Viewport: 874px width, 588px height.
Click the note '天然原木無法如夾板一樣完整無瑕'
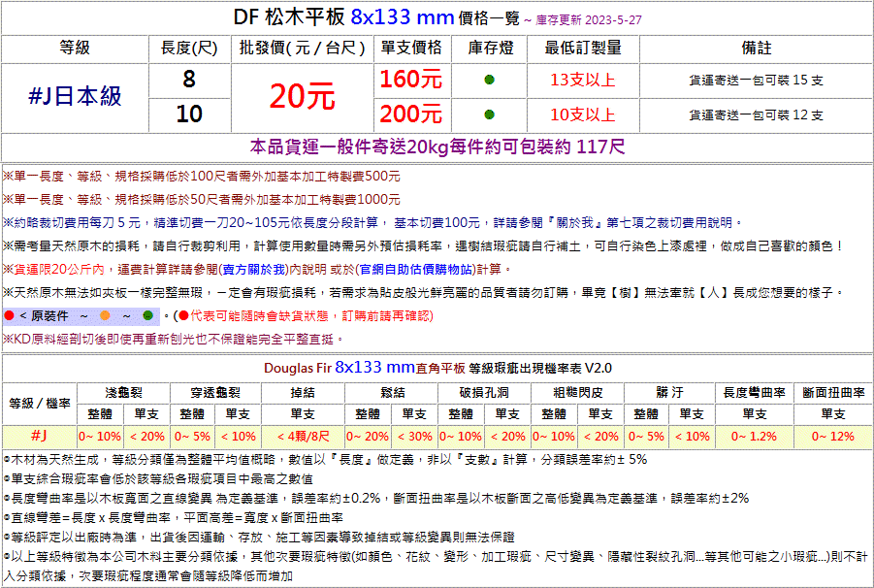pos(423,293)
